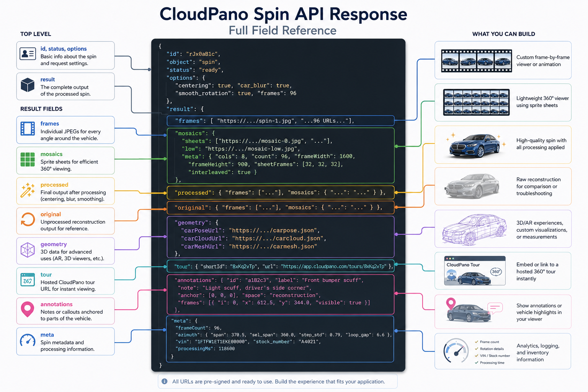Click the checkmark beside "Processing time"
Viewport: 588px width, 392px height.
point(477,363)
